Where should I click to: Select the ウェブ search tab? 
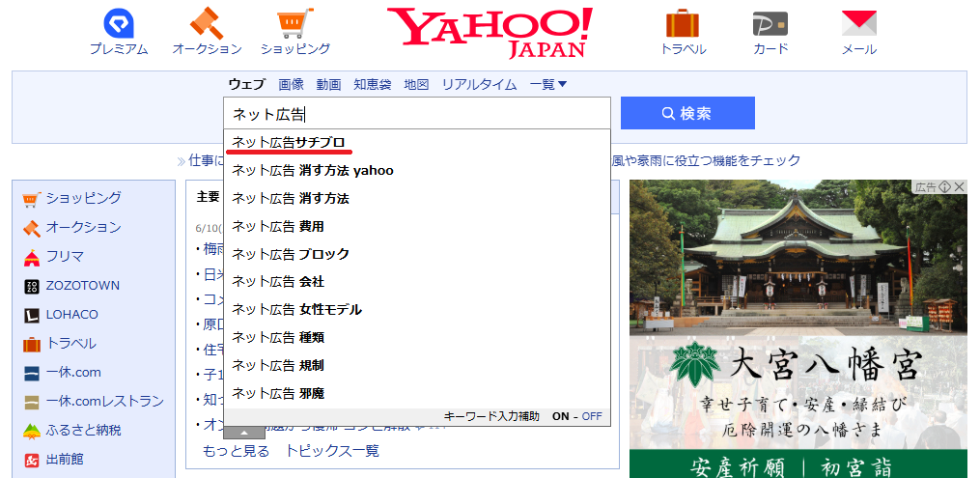point(247,84)
